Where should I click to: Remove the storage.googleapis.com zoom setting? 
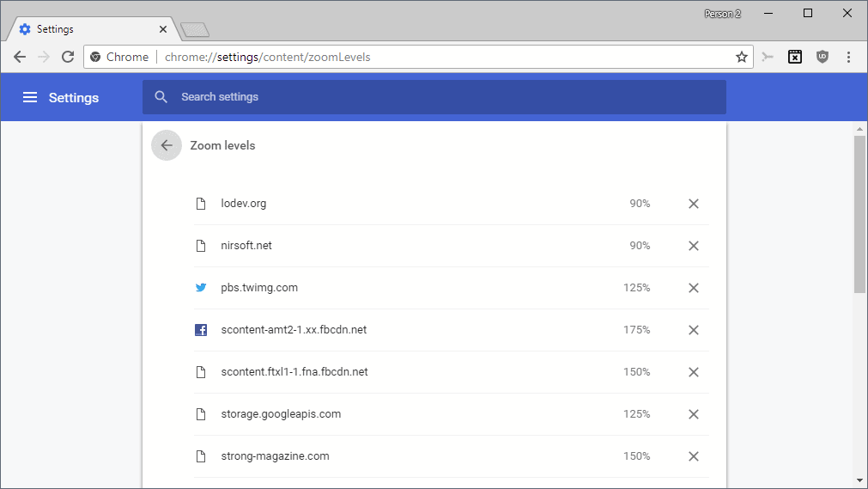coord(694,414)
